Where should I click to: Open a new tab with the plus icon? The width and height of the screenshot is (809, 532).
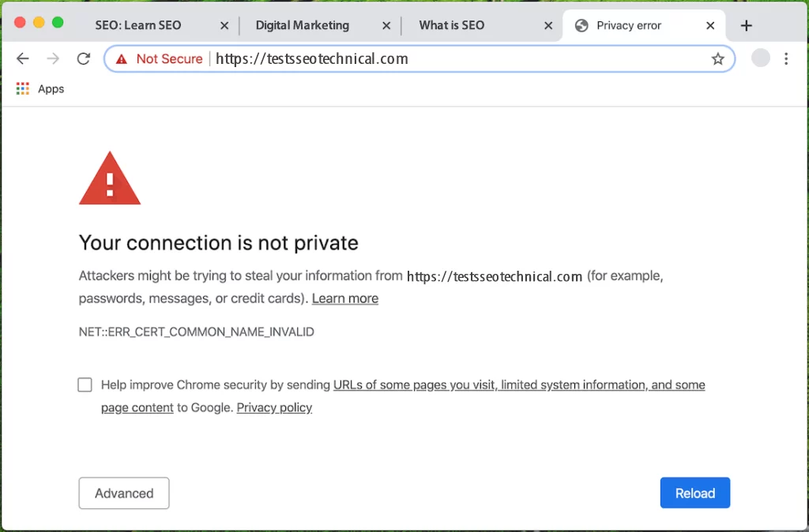point(746,25)
